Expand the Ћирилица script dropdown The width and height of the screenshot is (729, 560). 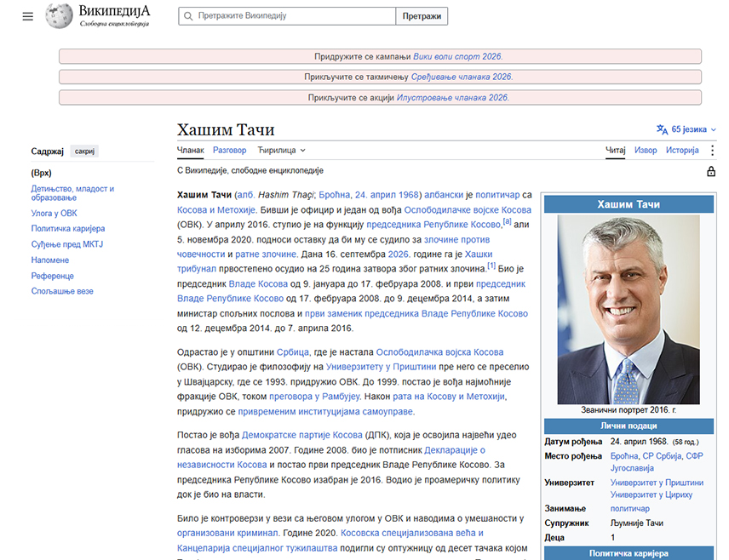tap(281, 150)
